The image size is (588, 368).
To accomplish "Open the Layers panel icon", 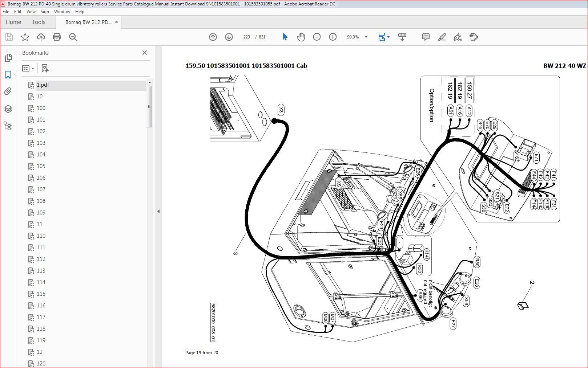I will point(8,109).
